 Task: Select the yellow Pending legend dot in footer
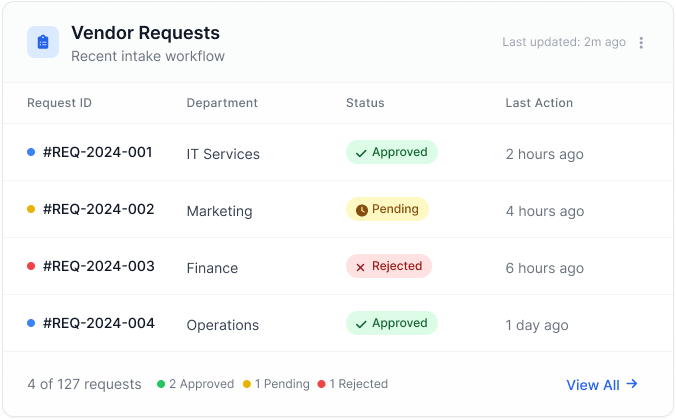pos(247,384)
